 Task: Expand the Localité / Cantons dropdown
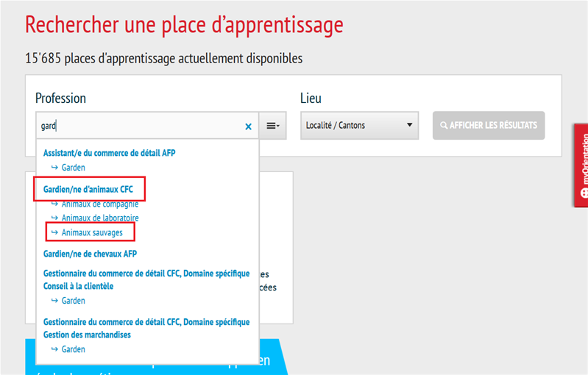coord(359,126)
